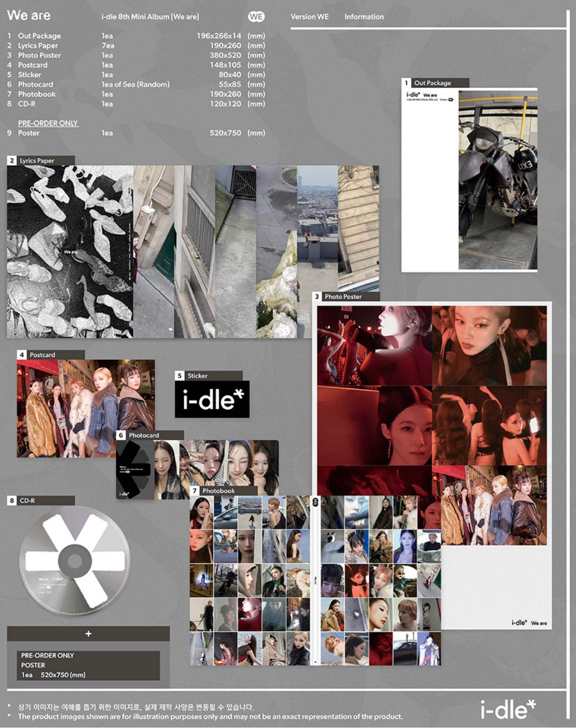576x728 pixels.
Task: Click the underlined 'PRE-ORDER ONLY' heading
Action: [48, 123]
